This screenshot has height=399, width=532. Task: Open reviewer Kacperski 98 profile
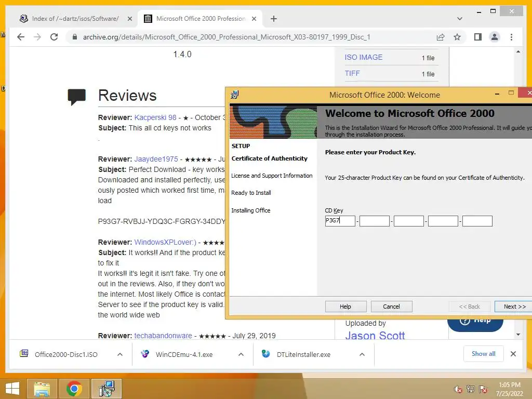pyautogui.click(x=155, y=117)
